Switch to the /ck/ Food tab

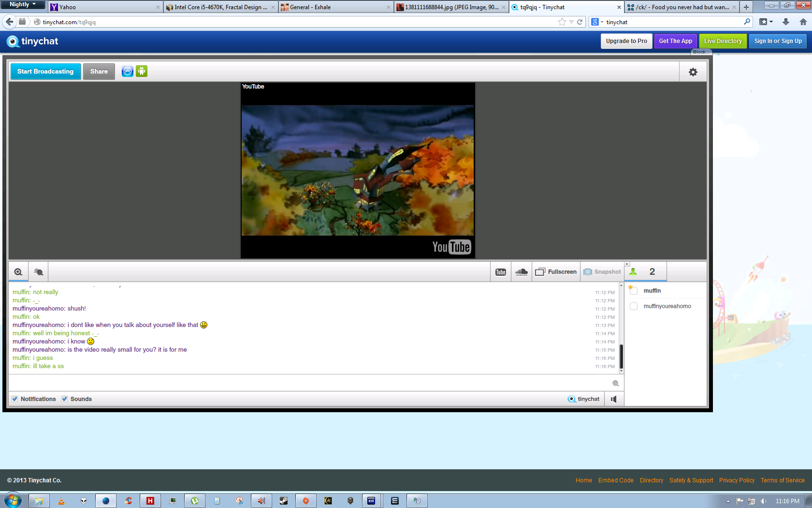pyautogui.click(x=682, y=7)
